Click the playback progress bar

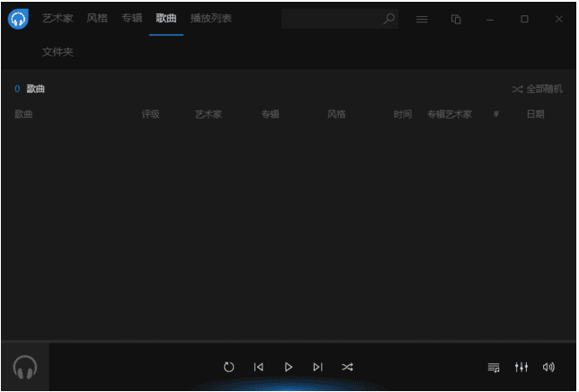[289, 342]
